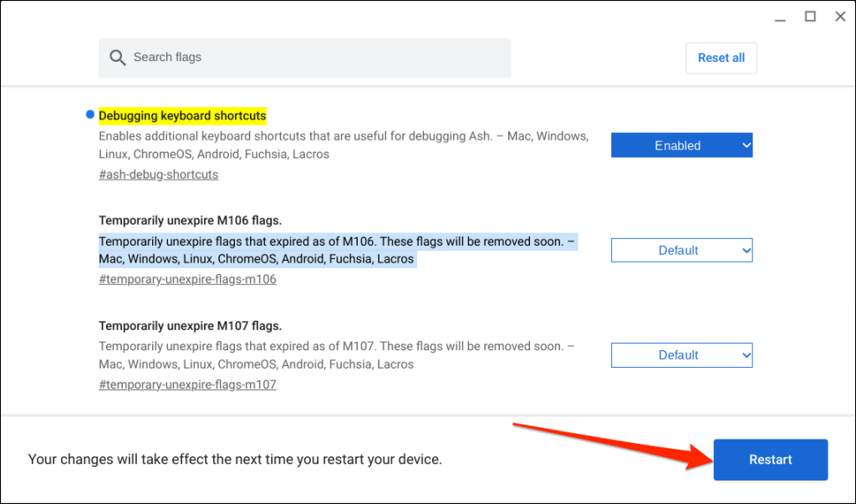The width and height of the screenshot is (856, 504).
Task: Click the highlighted M106 flag description text
Action: pos(334,250)
